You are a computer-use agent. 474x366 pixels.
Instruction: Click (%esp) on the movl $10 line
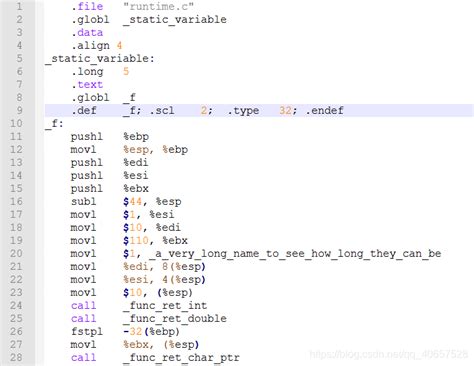(175, 292)
